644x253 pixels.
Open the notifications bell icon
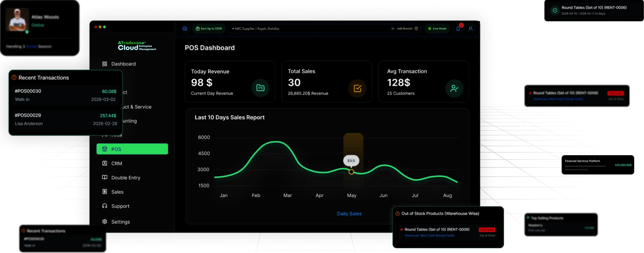pos(458,29)
